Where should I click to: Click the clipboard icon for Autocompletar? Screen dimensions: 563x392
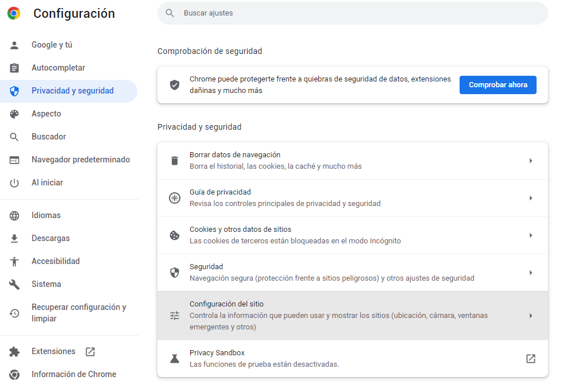[x=14, y=68]
